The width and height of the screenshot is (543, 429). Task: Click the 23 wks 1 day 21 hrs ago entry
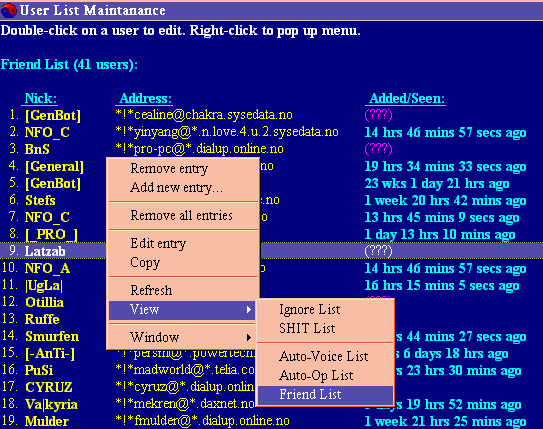(437, 183)
